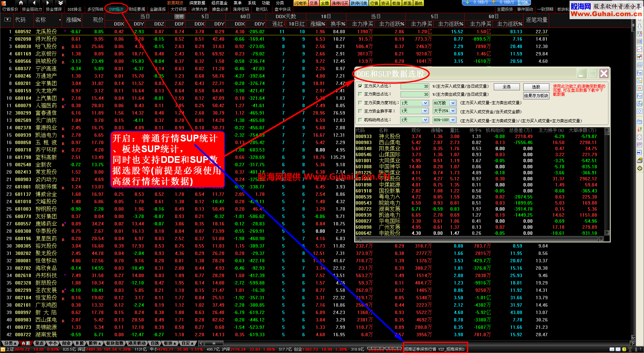644x353 pixels.
Task: Click the yellow 画线 toolbar button
Action: click(x=418, y=3)
